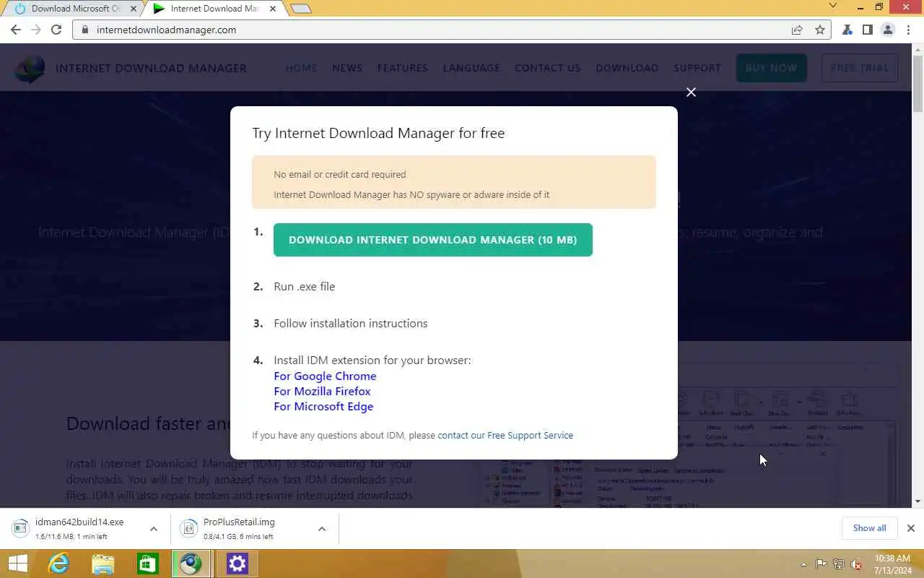Open the tab search dropdown arrow
The image size is (924, 578).
tap(832, 6)
